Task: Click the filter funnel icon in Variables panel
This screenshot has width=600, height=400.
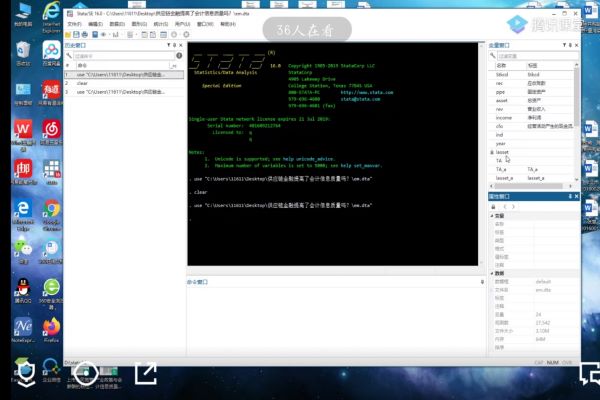Action: pos(564,45)
